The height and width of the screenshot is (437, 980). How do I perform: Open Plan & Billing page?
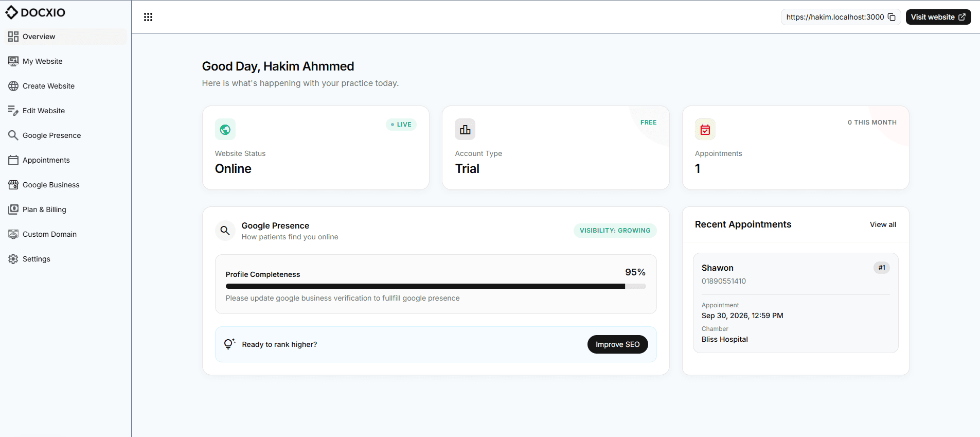coord(66,209)
